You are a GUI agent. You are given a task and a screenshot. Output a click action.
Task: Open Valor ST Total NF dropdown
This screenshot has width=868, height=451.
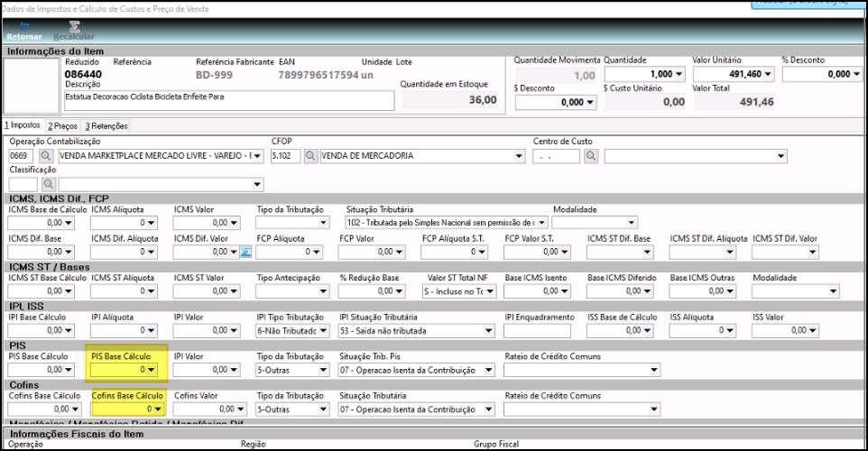pyautogui.click(x=490, y=291)
